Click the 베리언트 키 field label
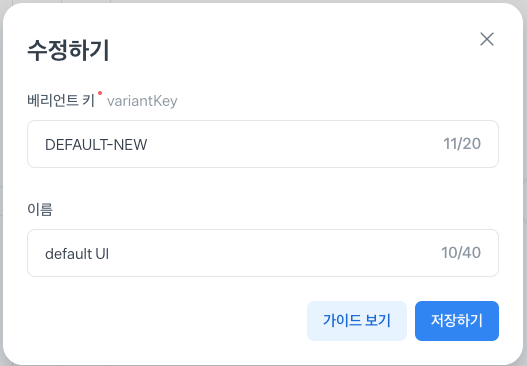The height and width of the screenshot is (366, 527). (61, 100)
